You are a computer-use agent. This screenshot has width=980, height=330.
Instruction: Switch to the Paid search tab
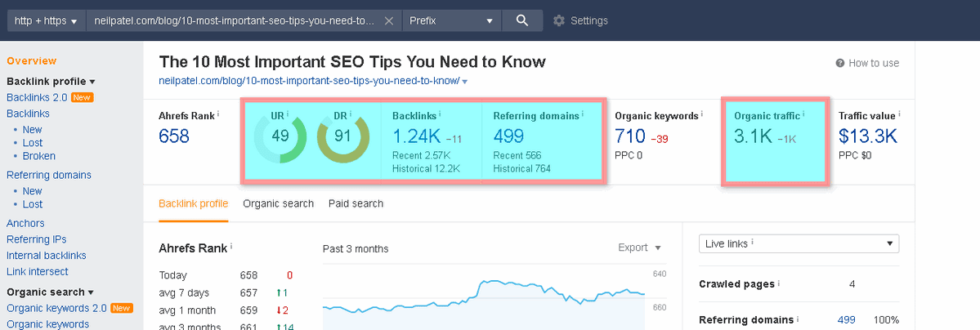356,203
